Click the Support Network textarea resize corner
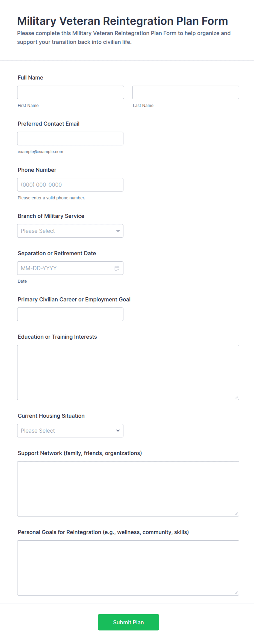Screen dimensions: 254x644 tap(236, 514)
